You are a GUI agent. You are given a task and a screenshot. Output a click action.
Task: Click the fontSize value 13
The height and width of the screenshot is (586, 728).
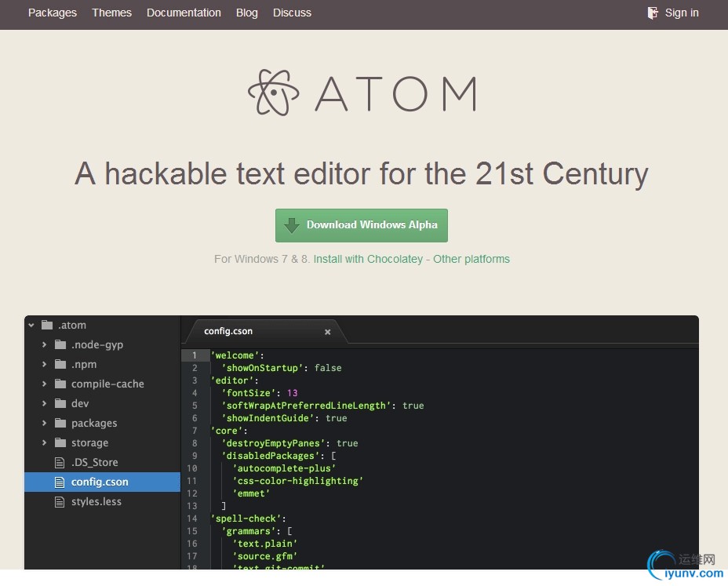point(293,393)
